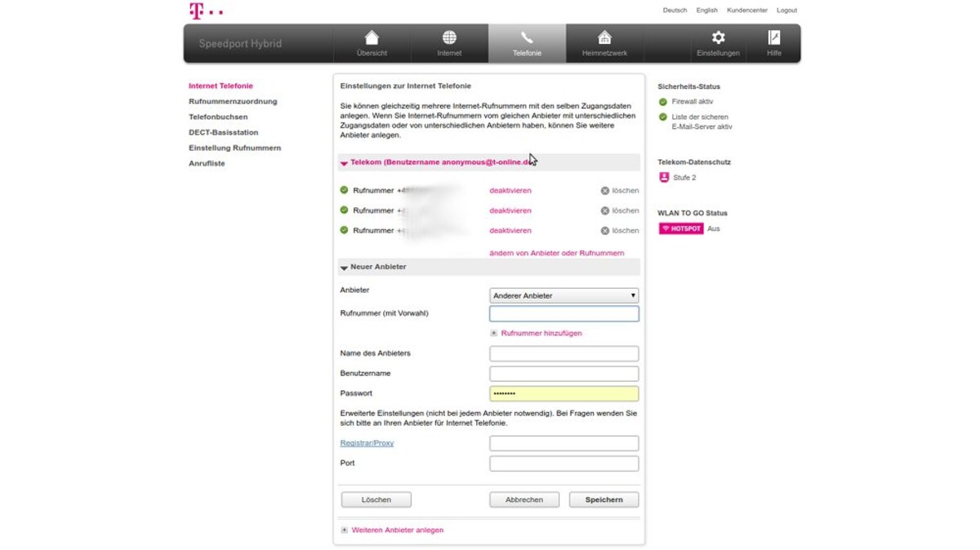This screenshot has width=980, height=550.
Task: Delete the second Rufnummer via löschen
Action: tap(620, 211)
